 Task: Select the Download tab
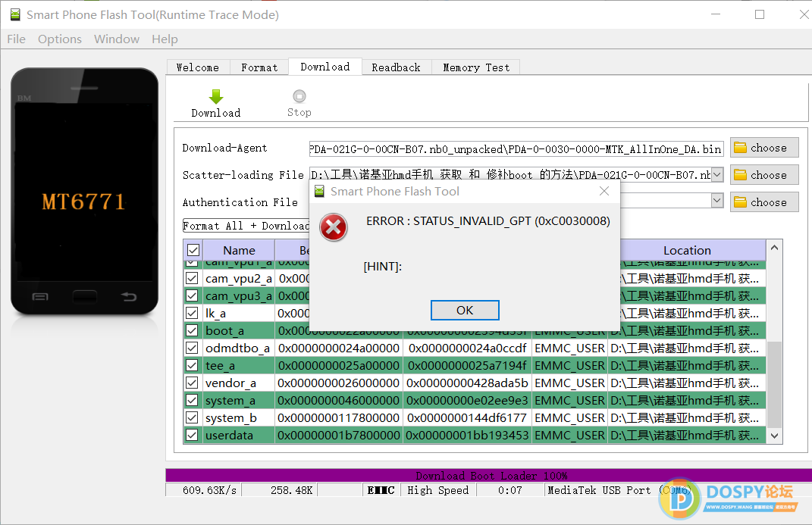(324, 67)
